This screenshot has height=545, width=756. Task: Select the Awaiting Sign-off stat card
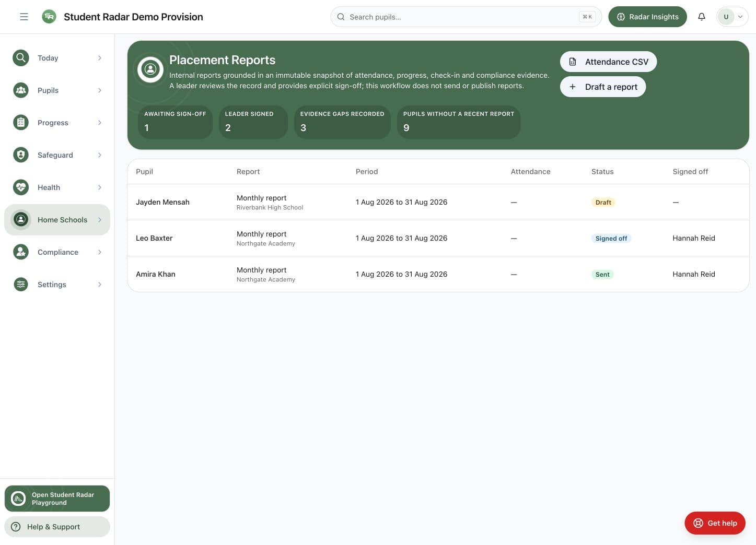click(x=175, y=122)
